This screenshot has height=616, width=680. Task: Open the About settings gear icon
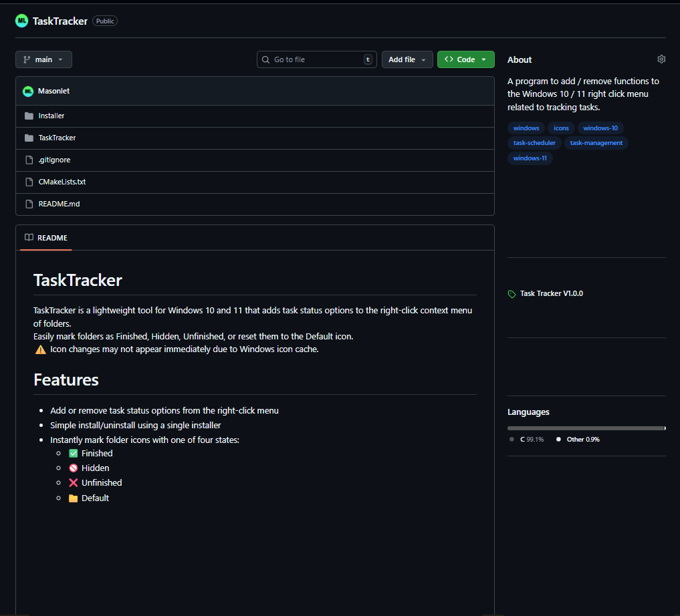point(661,59)
